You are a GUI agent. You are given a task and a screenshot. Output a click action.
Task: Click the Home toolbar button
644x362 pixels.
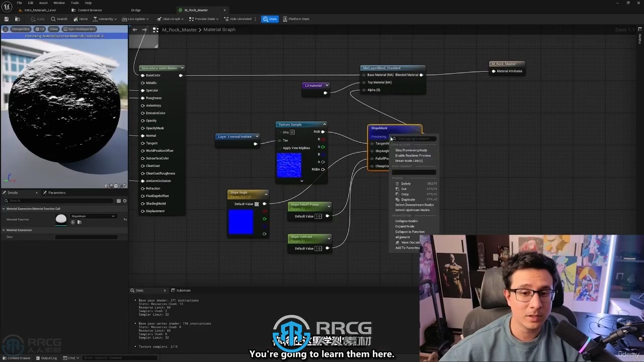(x=80, y=19)
